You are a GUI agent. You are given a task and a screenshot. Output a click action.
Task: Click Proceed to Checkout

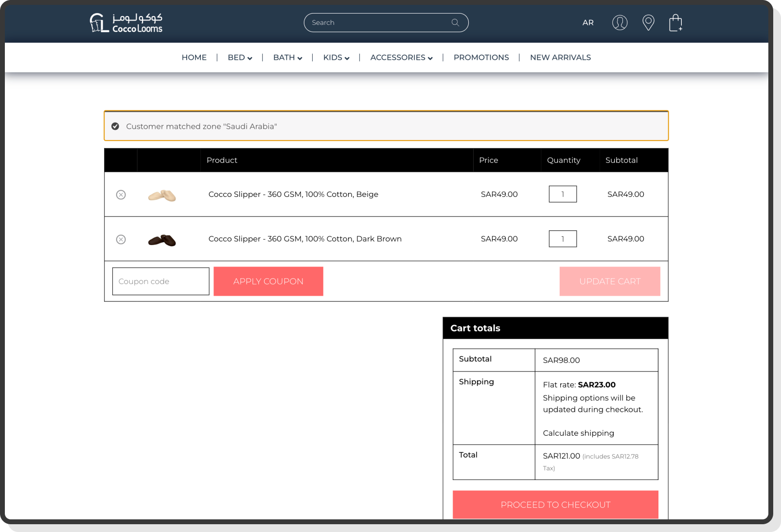point(555,505)
